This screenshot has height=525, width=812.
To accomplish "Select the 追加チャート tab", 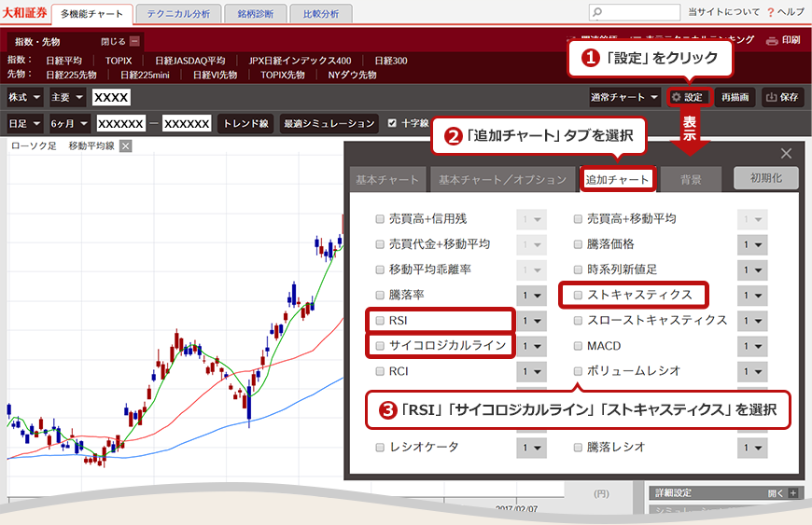I will pos(617,179).
